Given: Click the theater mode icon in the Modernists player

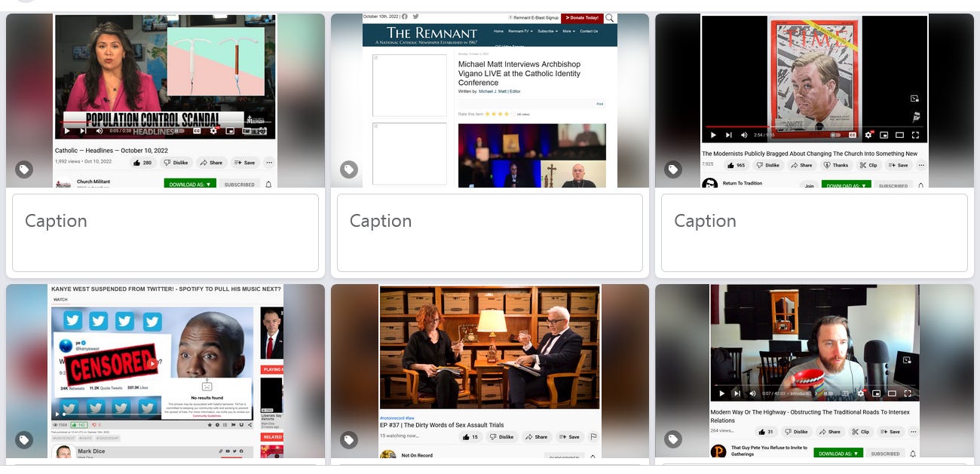Looking at the screenshot, I should pyautogui.click(x=899, y=135).
